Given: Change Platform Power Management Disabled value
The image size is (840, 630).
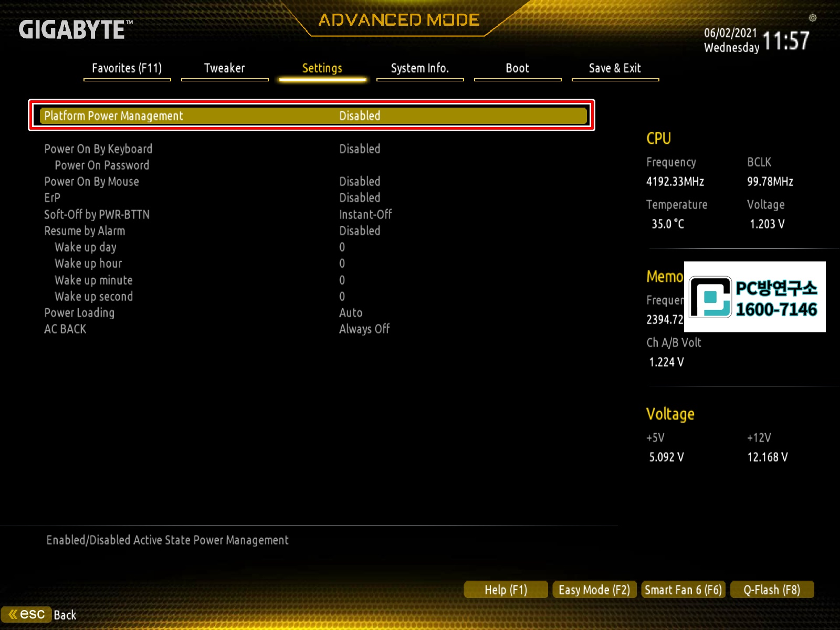Looking at the screenshot, I should coord(360,115).
